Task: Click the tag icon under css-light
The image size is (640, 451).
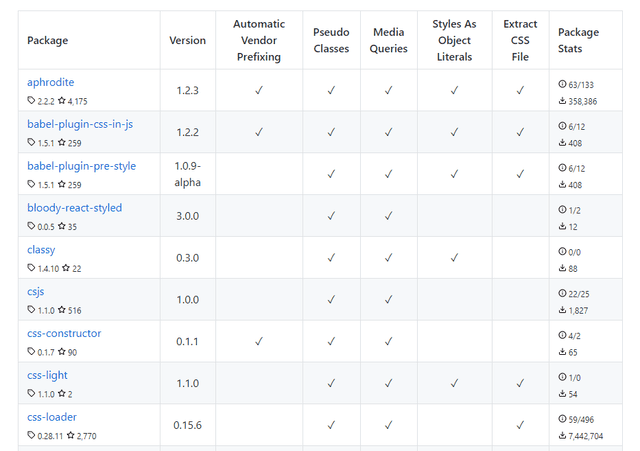Action: point(31,393)
